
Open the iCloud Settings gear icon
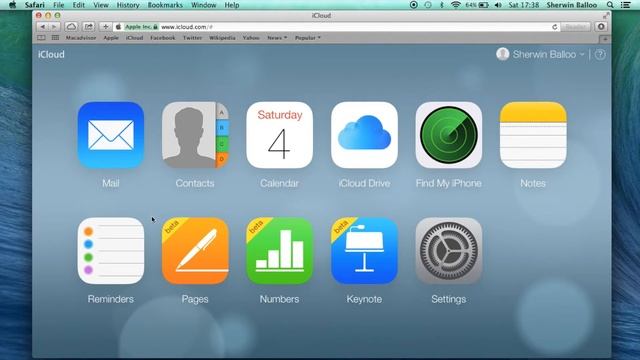(449, 251)
